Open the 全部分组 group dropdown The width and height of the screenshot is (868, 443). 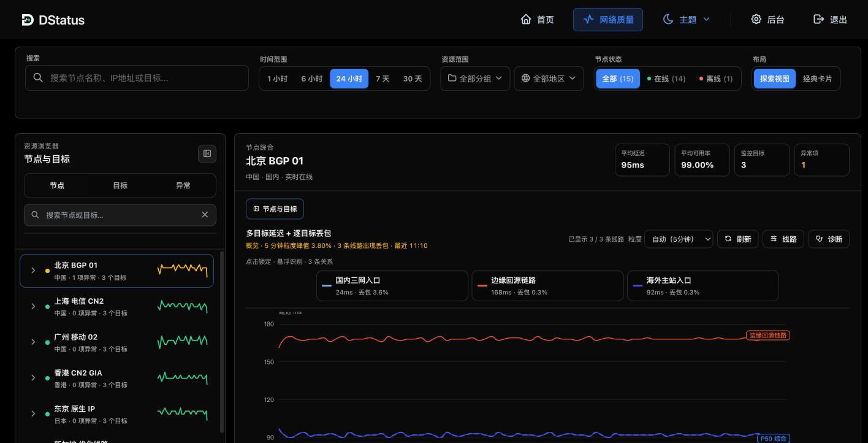point(475,79)
